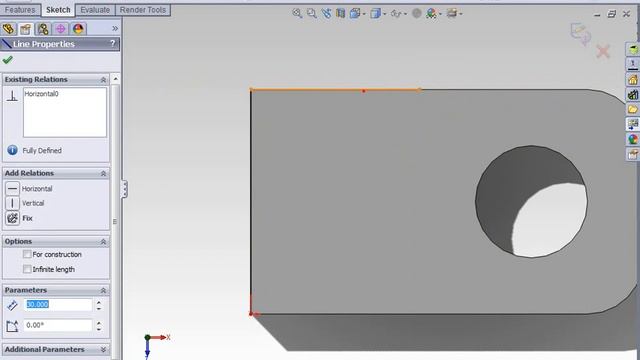The image size is (640, 360).
Task: Click Previous View icon
Action: 326,13
